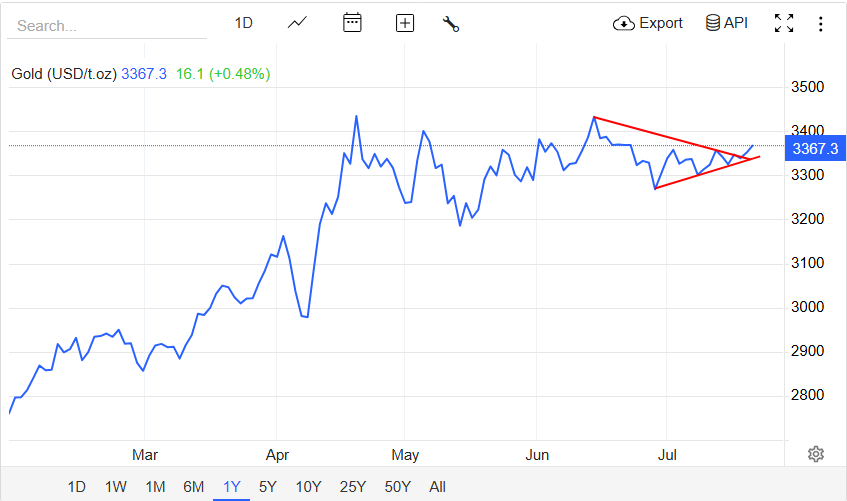The image size is (847, 501).
Task: Switch to the 6M range tab
Action: (193, 487)
